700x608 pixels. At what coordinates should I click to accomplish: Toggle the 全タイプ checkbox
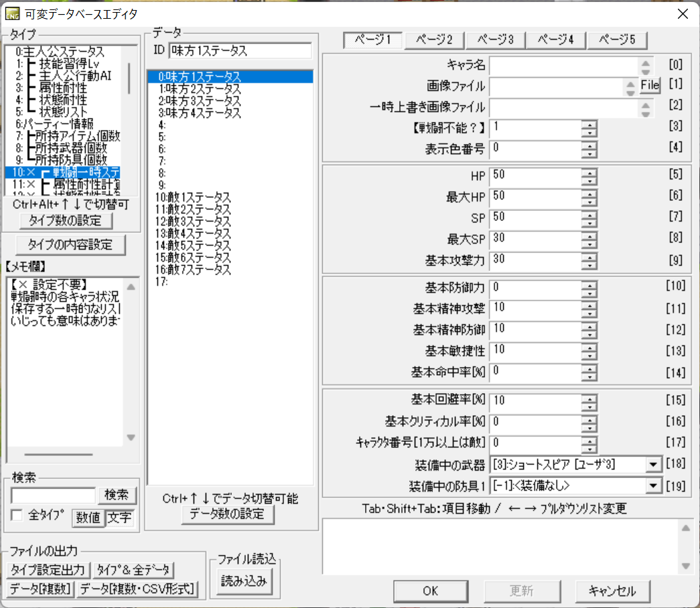(17, 515)
